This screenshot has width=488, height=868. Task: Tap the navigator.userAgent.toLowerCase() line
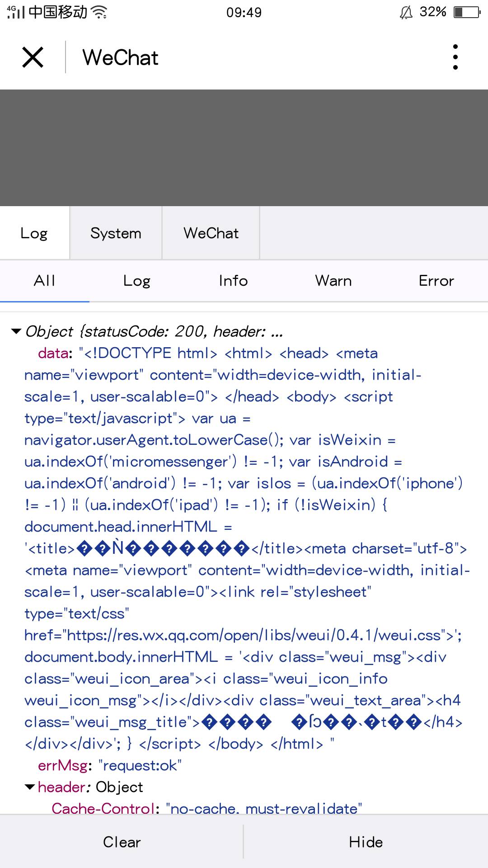pos(210,440)
